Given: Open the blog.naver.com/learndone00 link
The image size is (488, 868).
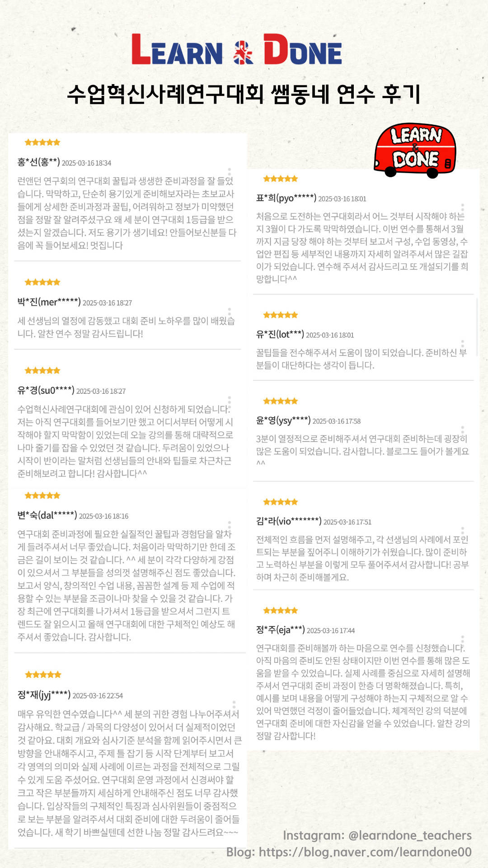Looking at the screenshot, I should pos(349,852).
